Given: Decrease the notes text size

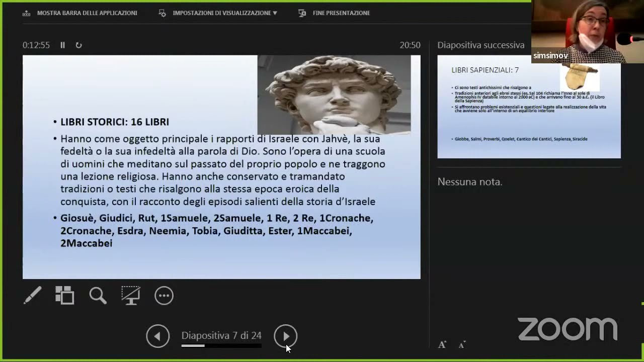Looking at the screenshot, I should coord(462,344).
